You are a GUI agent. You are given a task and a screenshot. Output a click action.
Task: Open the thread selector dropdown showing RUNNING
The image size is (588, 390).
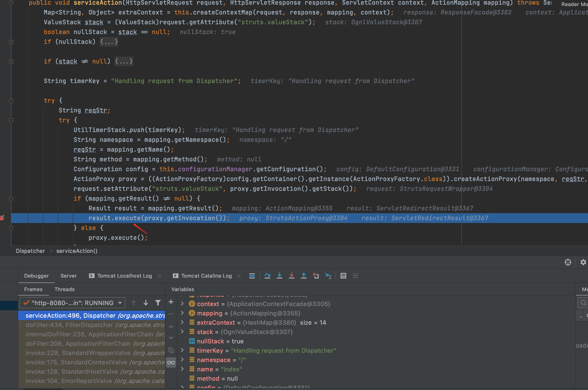pos(72,303)
